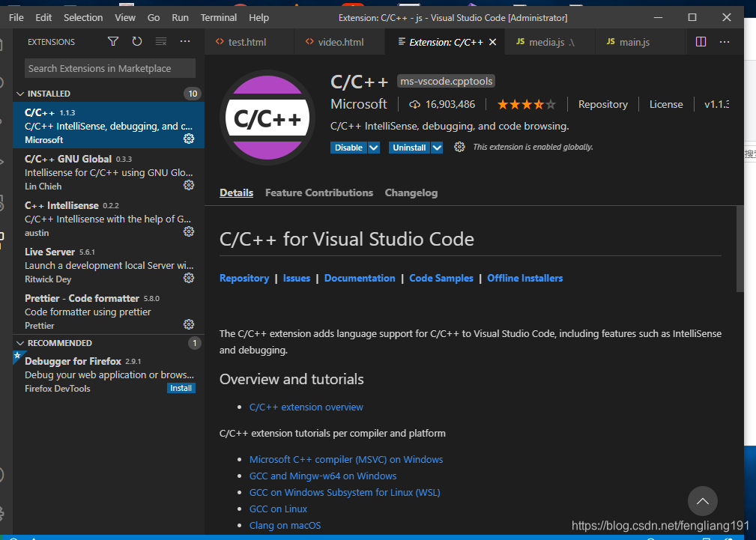Open the Offline Installers link
The image size is (756, 540).
[525, 278]
